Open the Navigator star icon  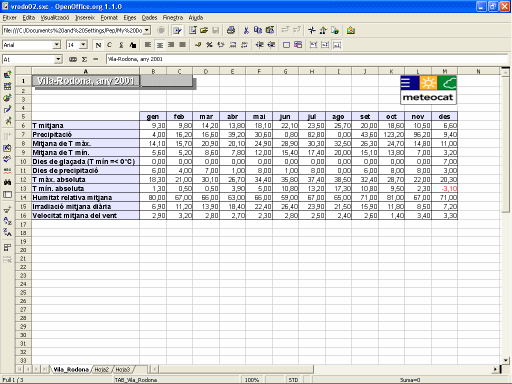pyautogui.click(x=312, y=30)
